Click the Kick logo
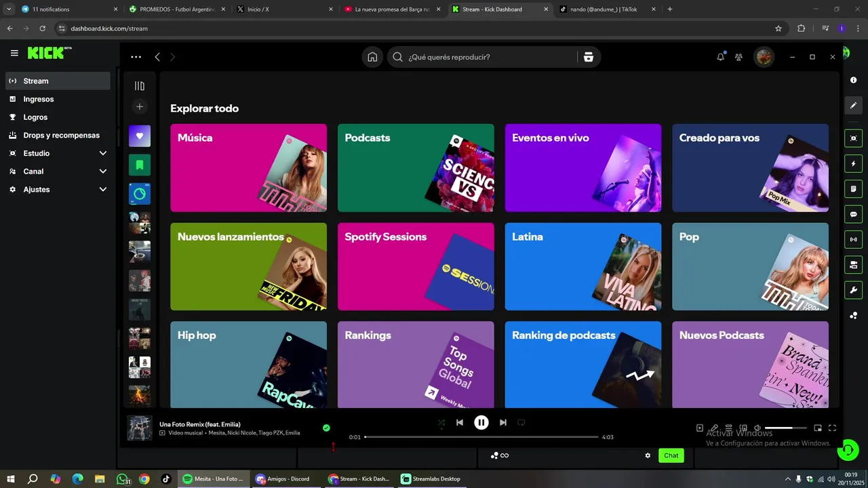Screen dimensions: 868x488 tap(50, 53)
